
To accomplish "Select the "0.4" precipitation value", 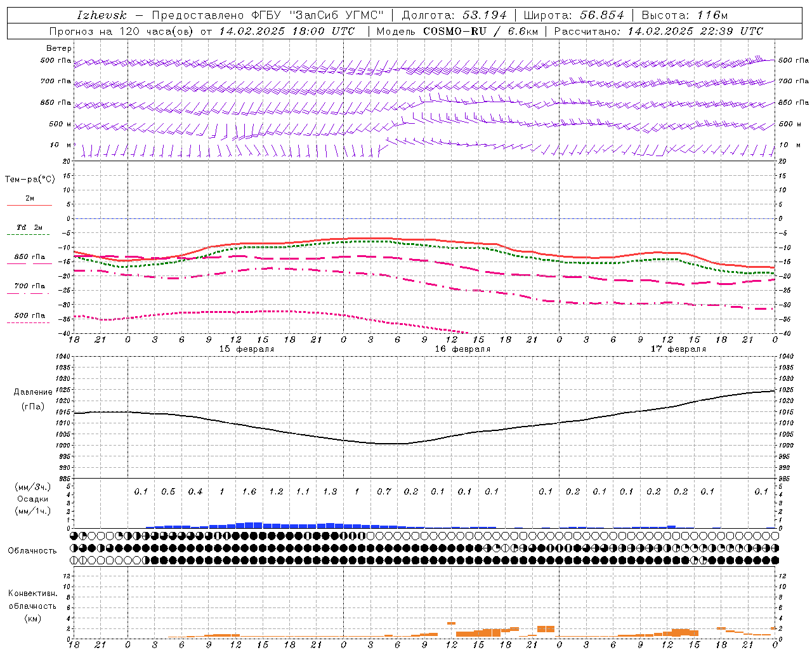I will [195, 491].
